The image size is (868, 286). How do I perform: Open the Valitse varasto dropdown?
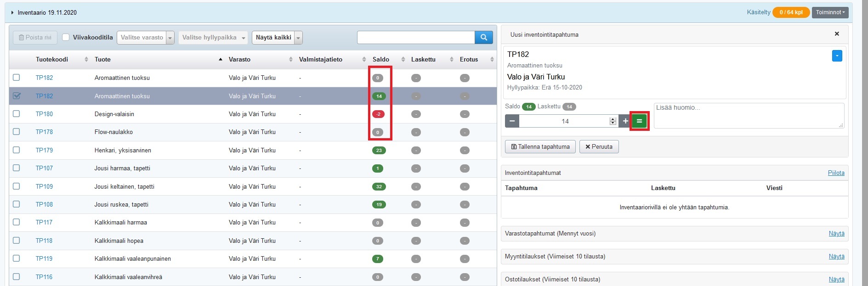point(145,38)
